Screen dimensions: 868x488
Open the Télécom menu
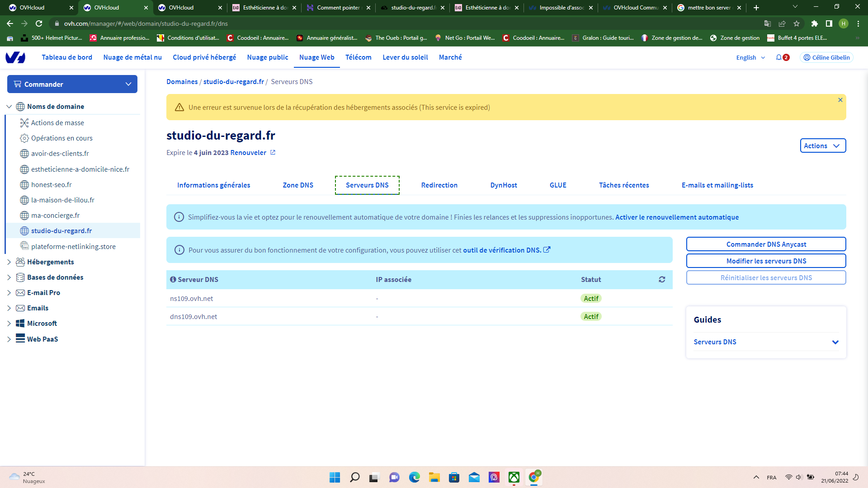click(359, 57)
